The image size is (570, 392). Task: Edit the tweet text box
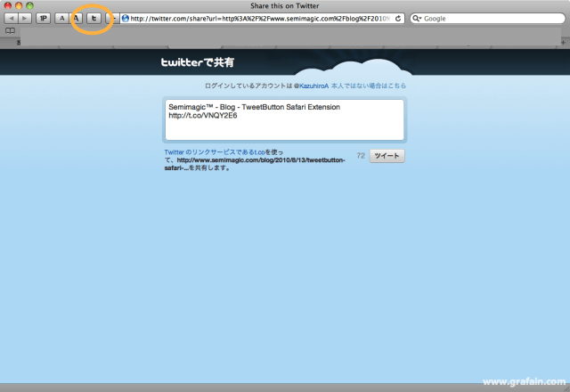pyautogui.click(x=285, y=119)
